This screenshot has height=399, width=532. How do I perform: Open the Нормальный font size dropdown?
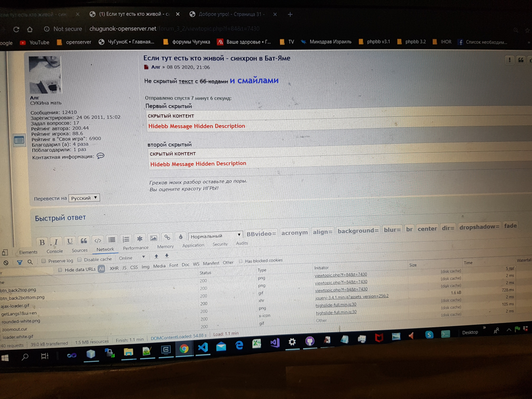215,236
